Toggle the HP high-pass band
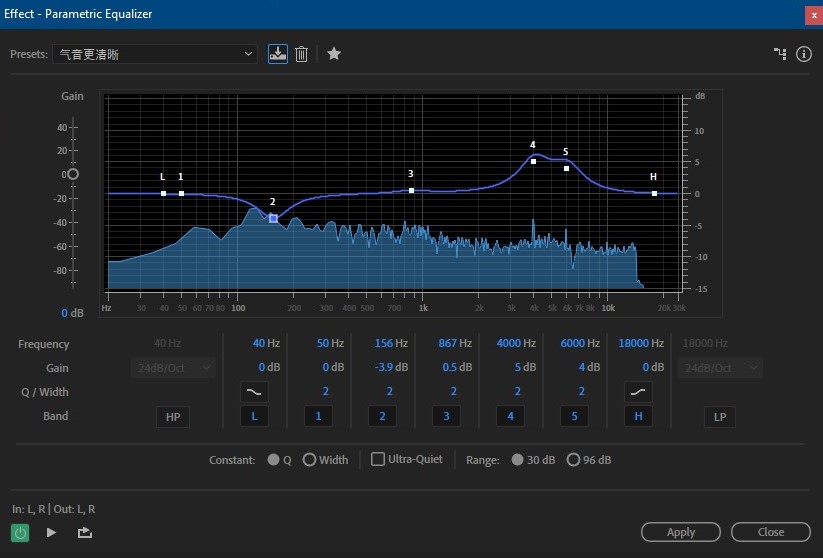Viewport: 823px width, 558px height. 173,417
